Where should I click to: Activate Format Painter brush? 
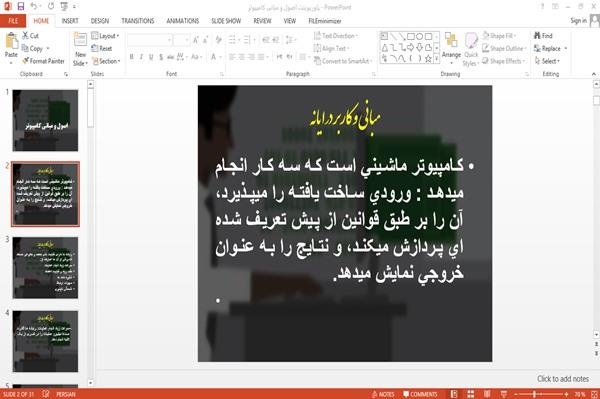pos(43,61)
